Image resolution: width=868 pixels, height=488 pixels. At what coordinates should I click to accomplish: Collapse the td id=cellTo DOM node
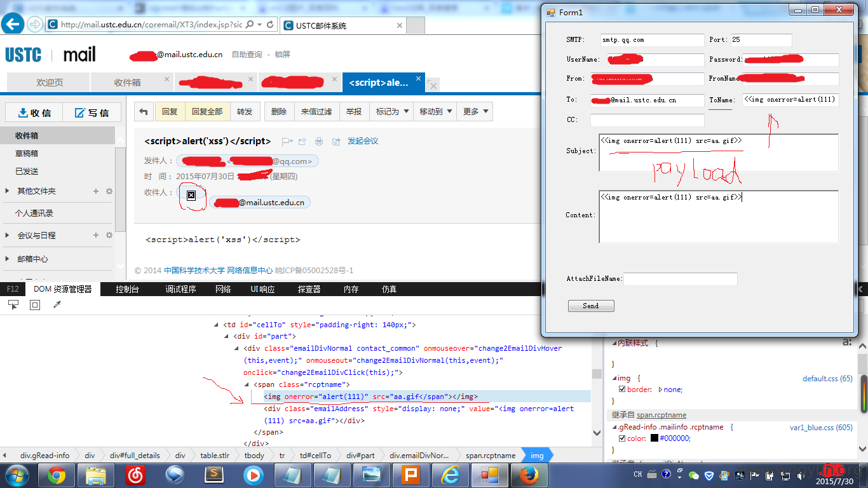point(216,325)
